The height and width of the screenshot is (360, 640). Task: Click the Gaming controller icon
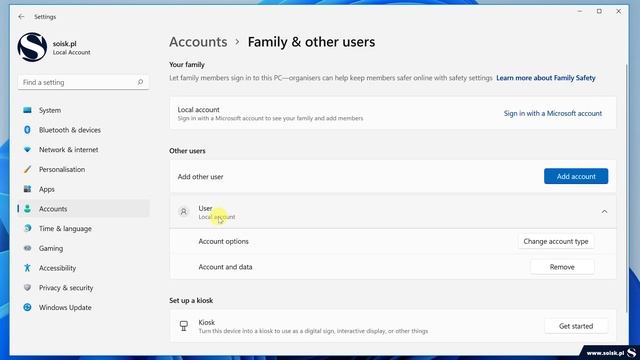[x=27, y=248]
